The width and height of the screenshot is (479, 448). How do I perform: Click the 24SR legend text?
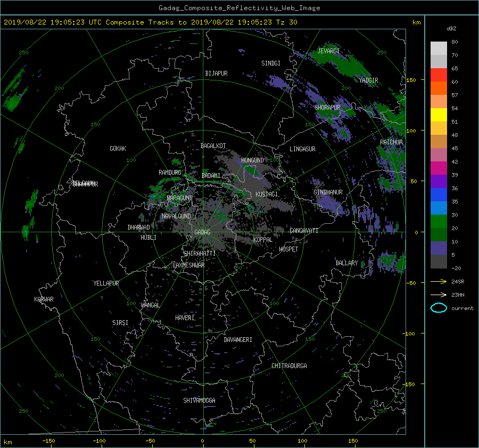(458, 282)
